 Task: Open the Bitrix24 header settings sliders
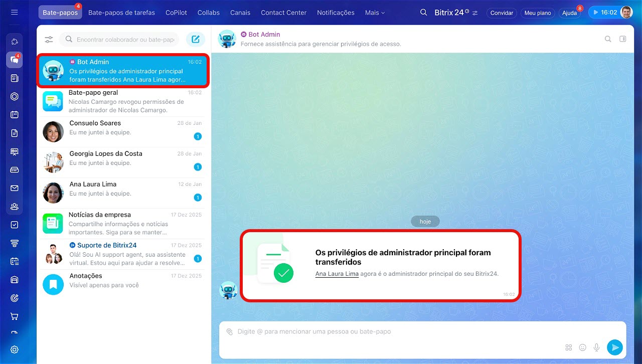[475, 13]
